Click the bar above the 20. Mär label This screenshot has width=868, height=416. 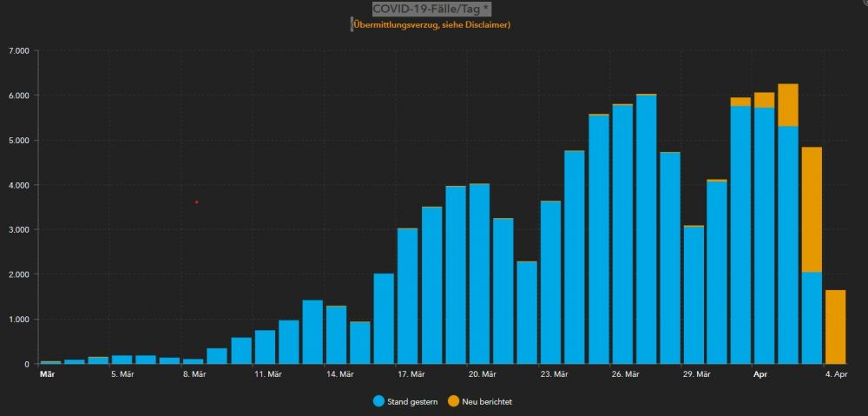[x=479, y=274]
